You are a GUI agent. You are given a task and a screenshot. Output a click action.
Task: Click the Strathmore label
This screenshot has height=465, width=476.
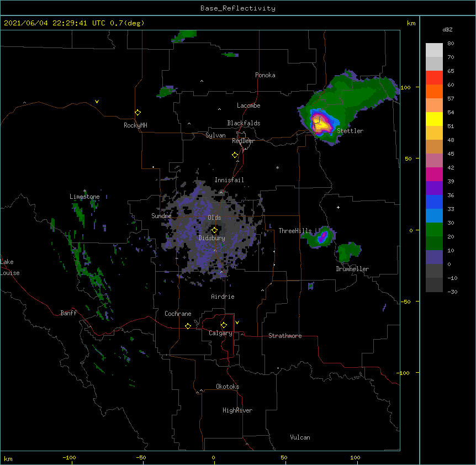pyautogui.click(x=285, y=336)
